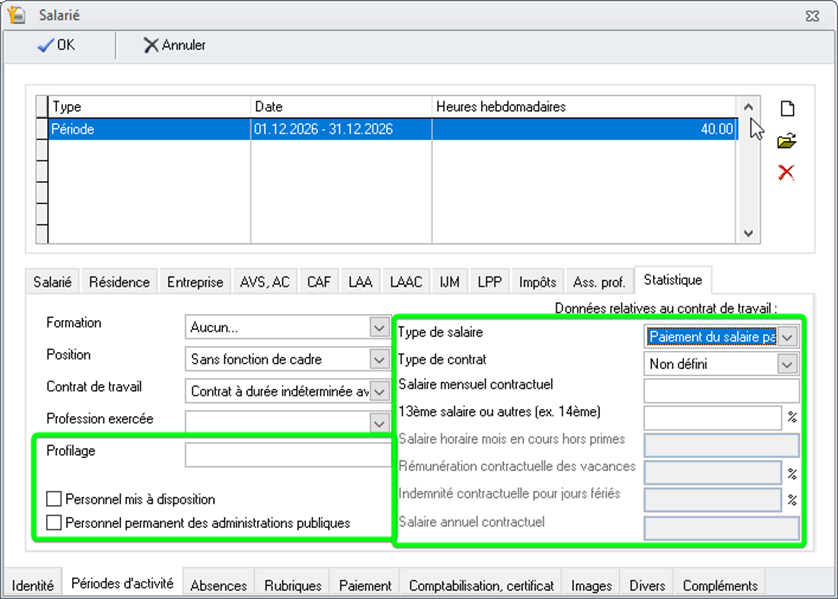Screen dimensions: 838x599
Task: Enable Personnel mis à disposition checkbox
Action: coord(54,499)
